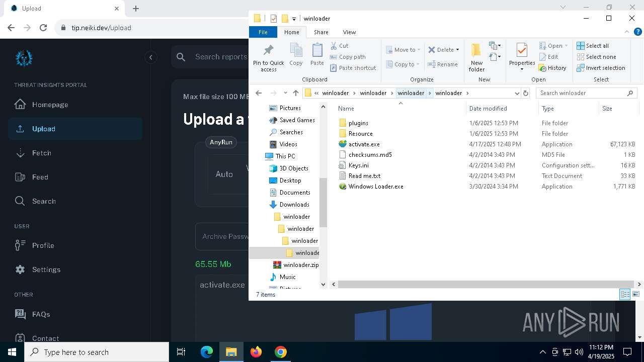Select Downloads in navigation tree
644x362 pixels.
[294, 205]
